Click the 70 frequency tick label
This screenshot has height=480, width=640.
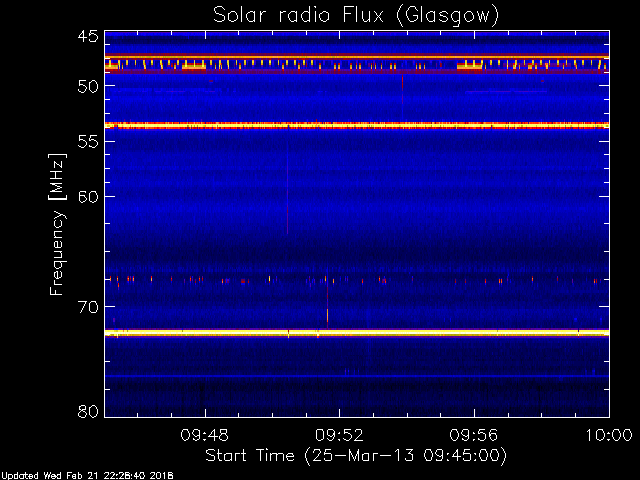click(x=88, y=307)
